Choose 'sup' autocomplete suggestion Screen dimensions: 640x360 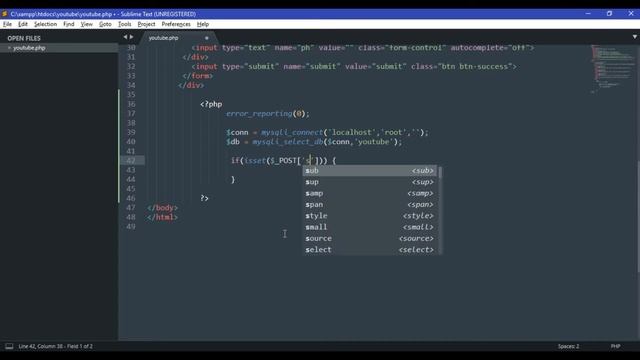coord(370,182)
